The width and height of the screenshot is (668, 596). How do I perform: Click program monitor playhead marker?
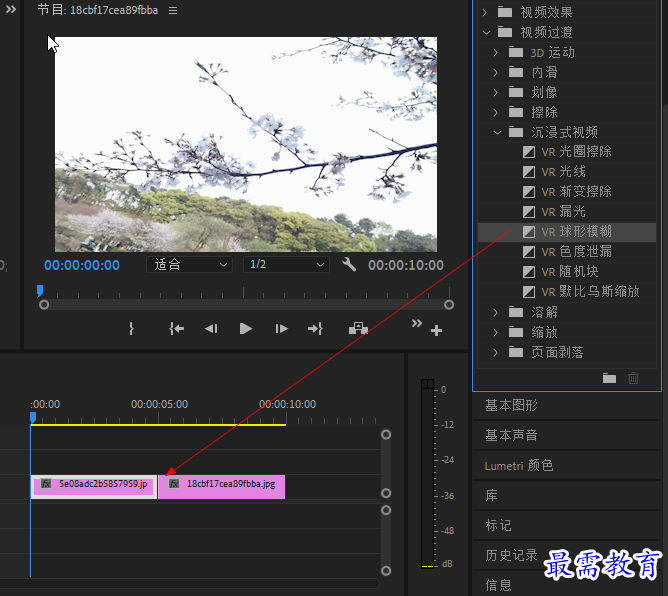[40, 291]
